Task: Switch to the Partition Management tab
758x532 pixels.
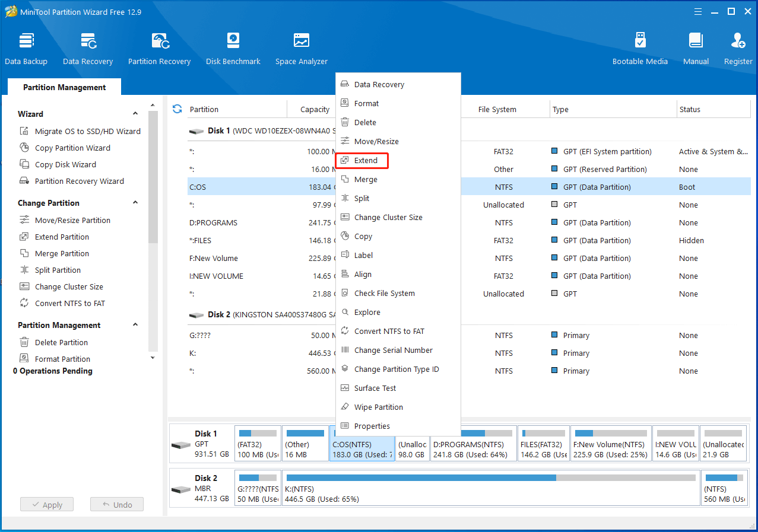Action: click(64, 87)
